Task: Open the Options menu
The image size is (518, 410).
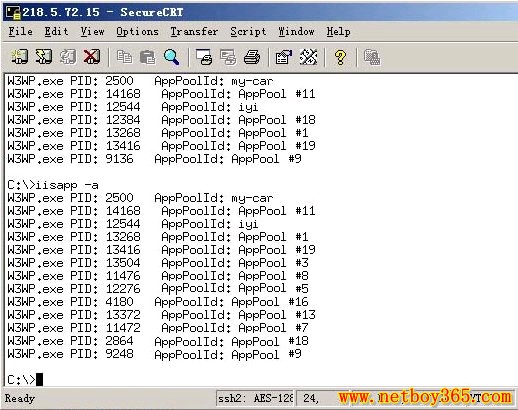Action: pos(137,32)
